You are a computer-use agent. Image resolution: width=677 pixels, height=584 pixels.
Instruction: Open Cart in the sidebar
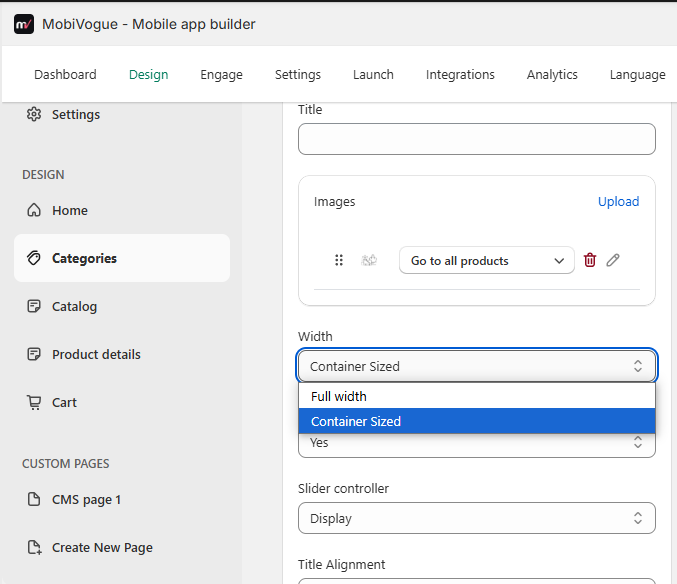click(64, 402)
